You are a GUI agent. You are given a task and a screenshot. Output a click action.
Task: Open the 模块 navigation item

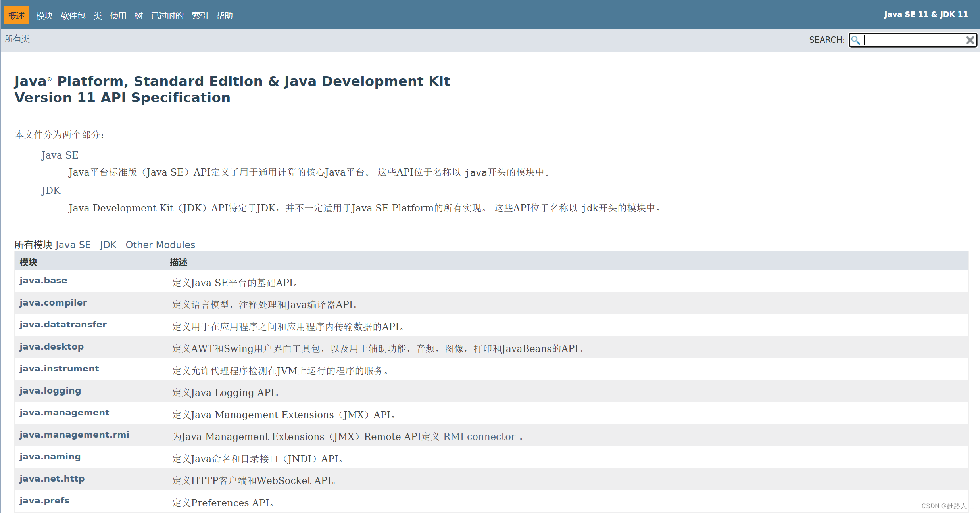(44, 15)
